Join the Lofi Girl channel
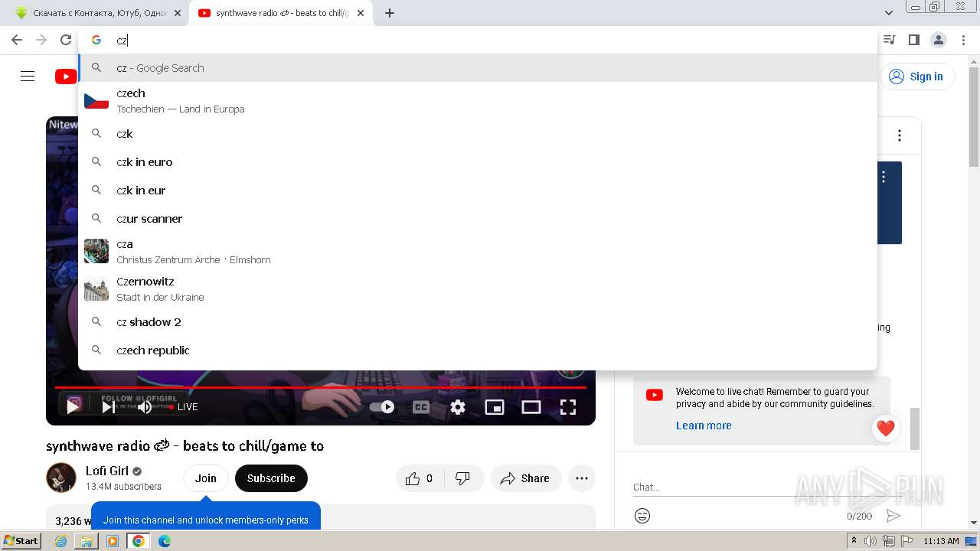980x551 pixels. click(x=205, y=478)
